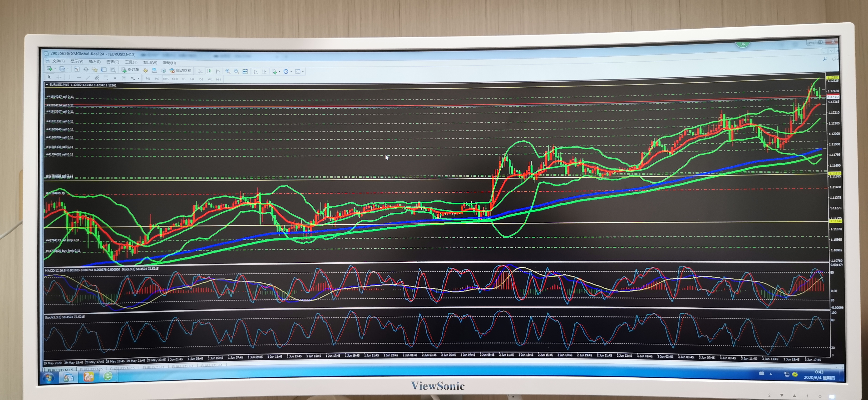Open the Strategy Tester icon
The image size is (868, 400).
click(x=113, y=70)
